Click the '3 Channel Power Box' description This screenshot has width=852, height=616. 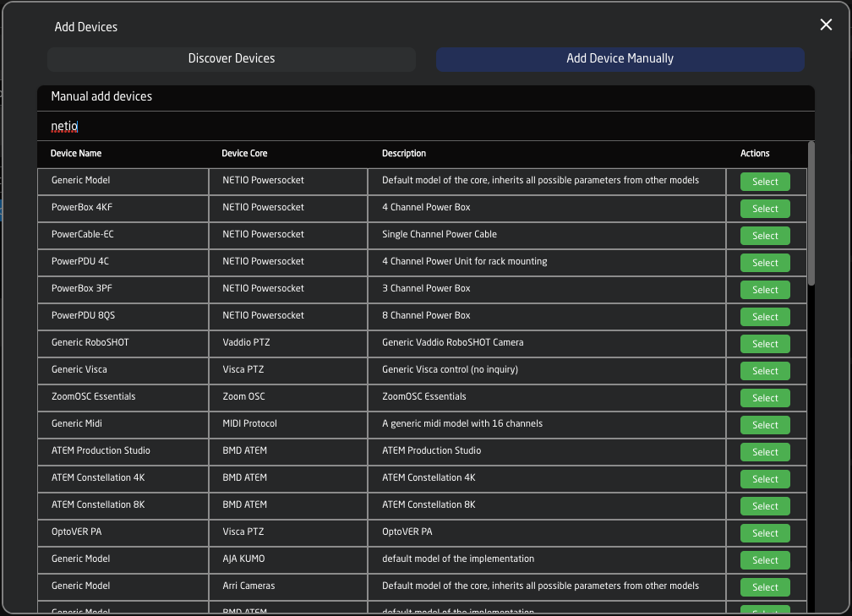click(x=427, y=288)
